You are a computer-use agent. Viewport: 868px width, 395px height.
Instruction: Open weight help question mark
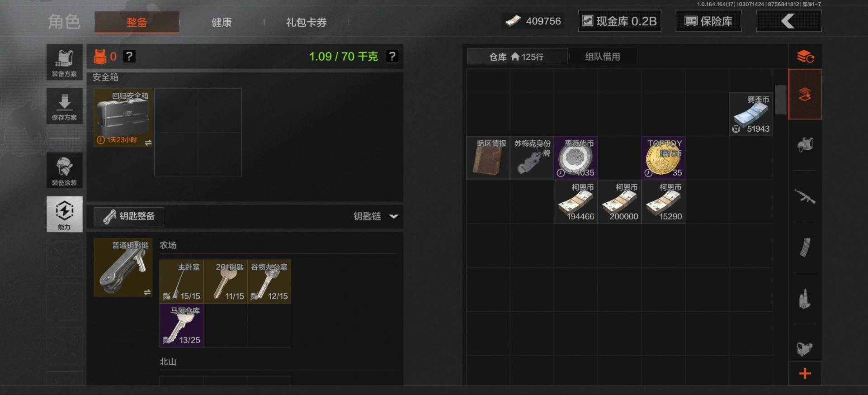pos(392,57)
